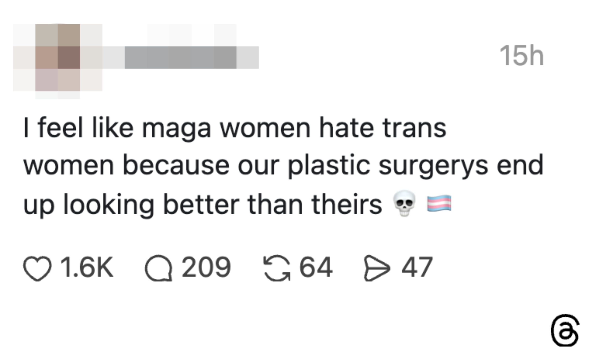Share the post with the paper plane icon
595x364 pixels.
(x=377, y=268)
